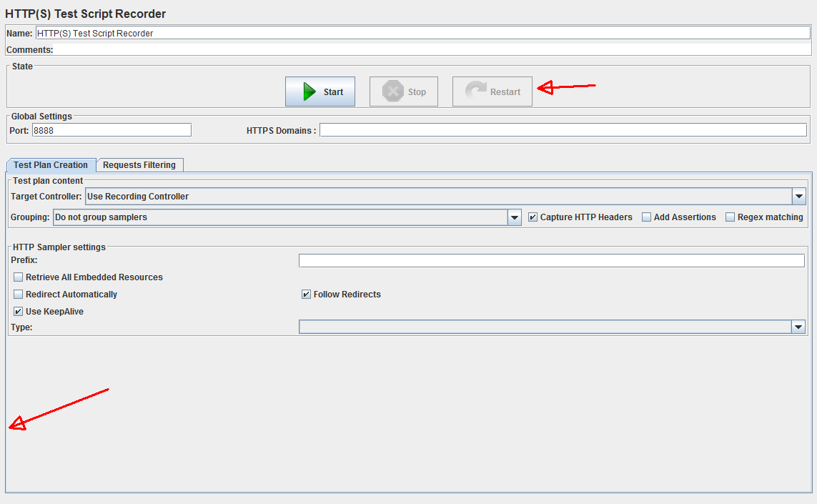Viewport: 817px width, 504px height.
Task: Focus the HTTPS Domains text field
Action: click(x=563, y=130)
